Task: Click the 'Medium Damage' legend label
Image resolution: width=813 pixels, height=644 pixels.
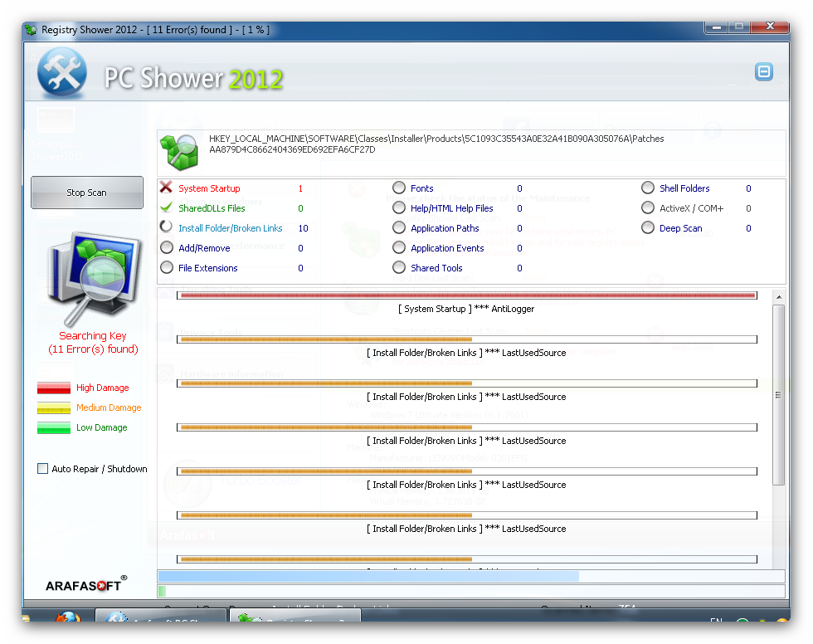Action: [109, 407]
